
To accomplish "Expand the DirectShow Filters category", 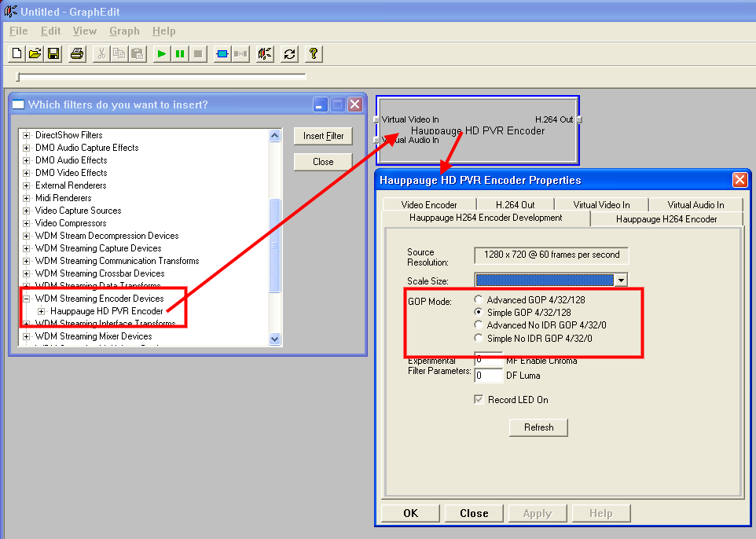I will [x=27, y=135].
